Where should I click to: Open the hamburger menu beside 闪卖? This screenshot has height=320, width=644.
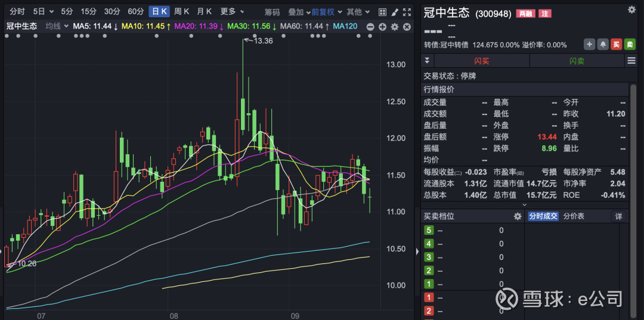tap(631, 61)
